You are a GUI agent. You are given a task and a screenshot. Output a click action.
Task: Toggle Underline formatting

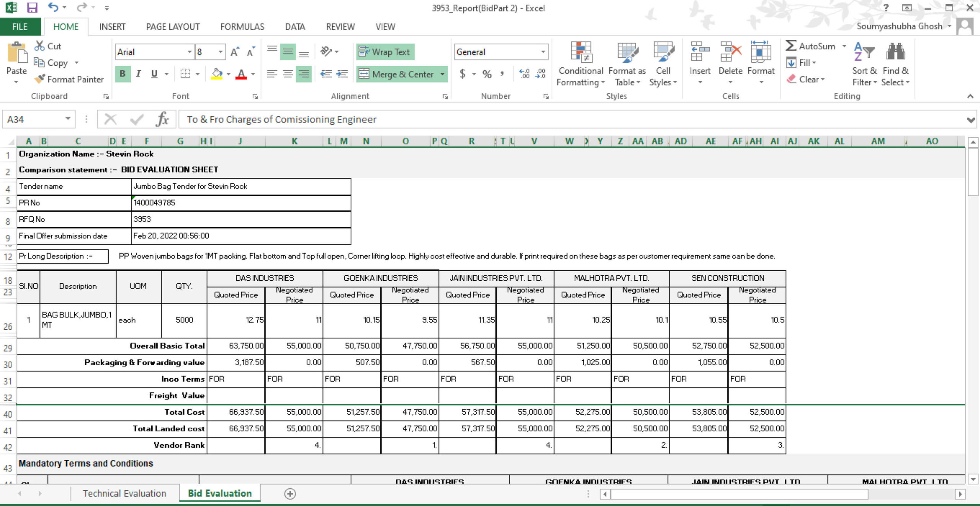(x=154, y=74)
